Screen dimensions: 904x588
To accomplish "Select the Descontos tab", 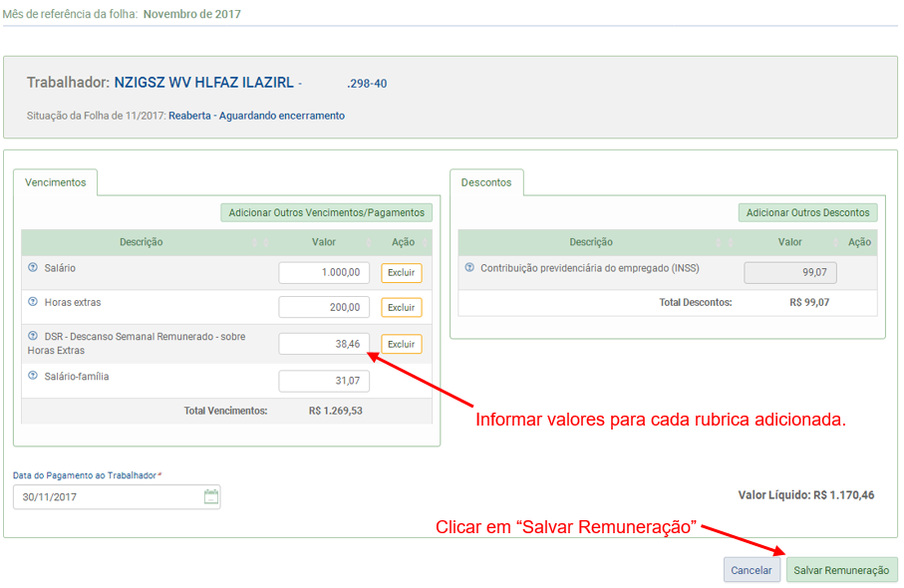I will tap(486, 182).
